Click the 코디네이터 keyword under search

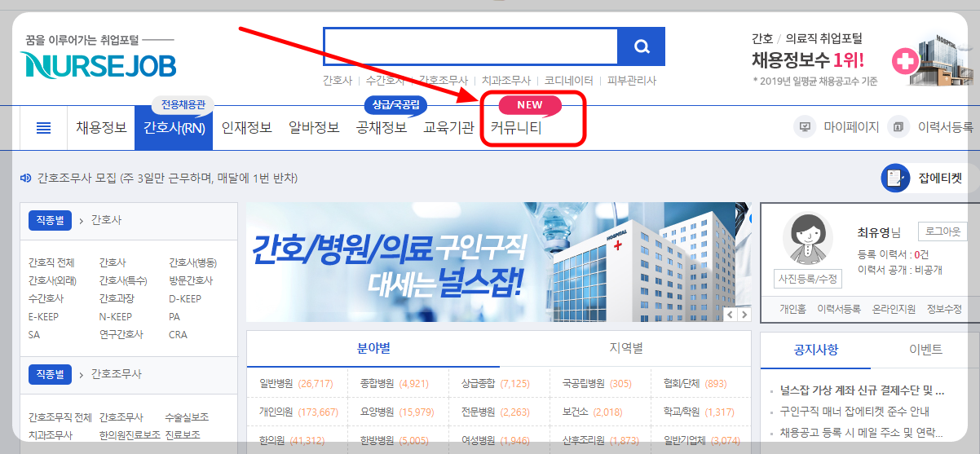[x=569, y=81]
